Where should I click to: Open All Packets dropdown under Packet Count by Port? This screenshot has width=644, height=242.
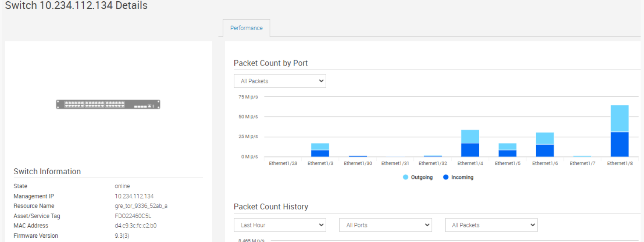(280, 81)
